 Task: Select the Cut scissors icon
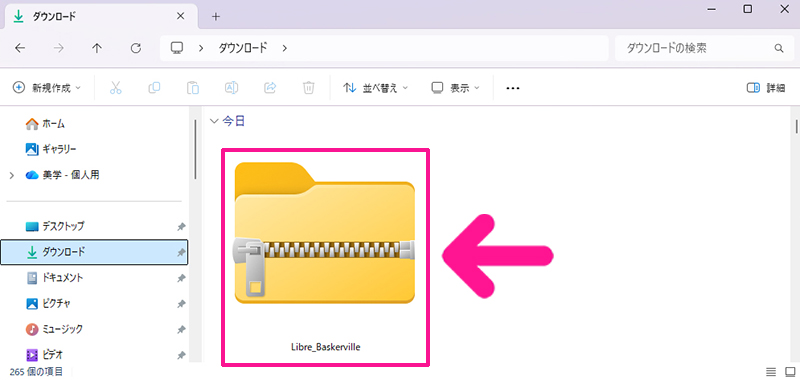pyautogui.click(x=116, y=88)
